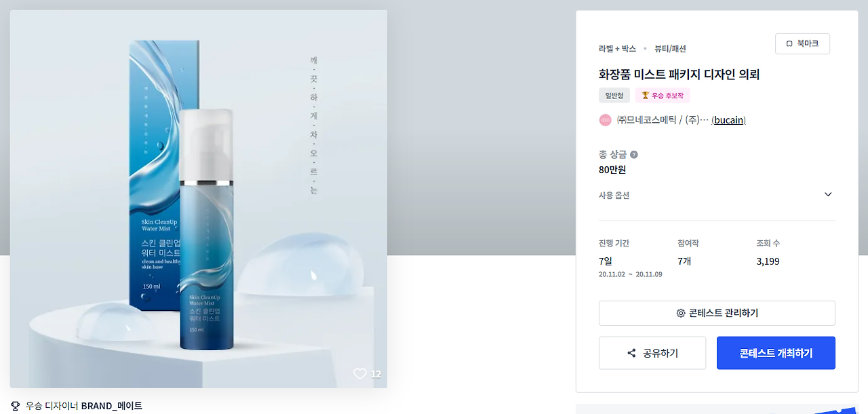Open the bucain profile link
This screenshot has height=414, width=868.
pyautogui.click(x=729, y=120)
